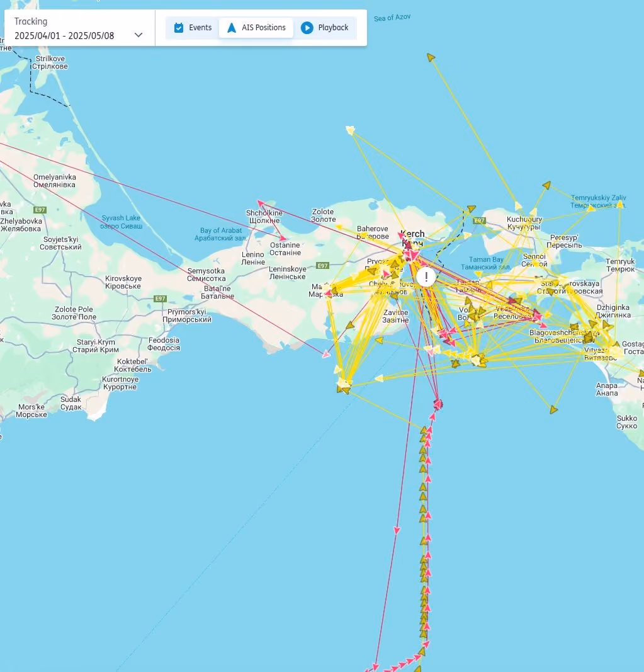Click the pink AIS arrow near Ostanine
Screen dimensions: 644x672
click(283, 238)
